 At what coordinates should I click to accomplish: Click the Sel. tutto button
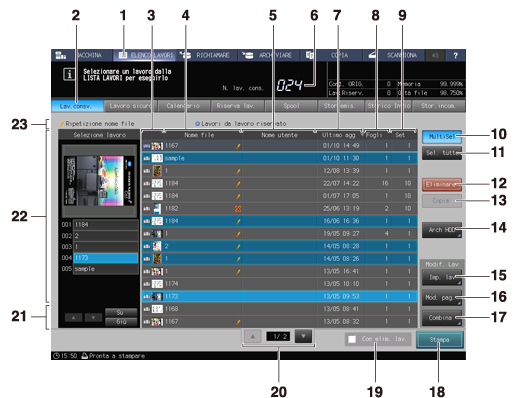(x=442, y=153)
